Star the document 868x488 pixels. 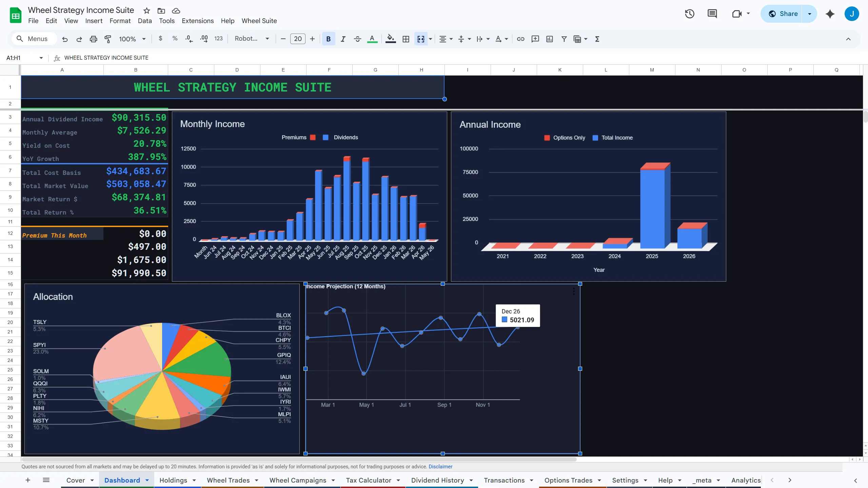pyautogui.click(x=146, y=11)
